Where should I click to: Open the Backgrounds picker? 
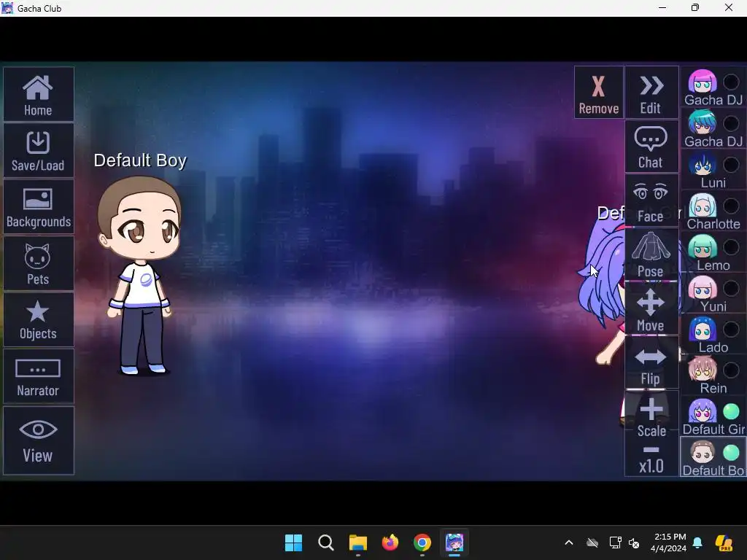(38, 206)
